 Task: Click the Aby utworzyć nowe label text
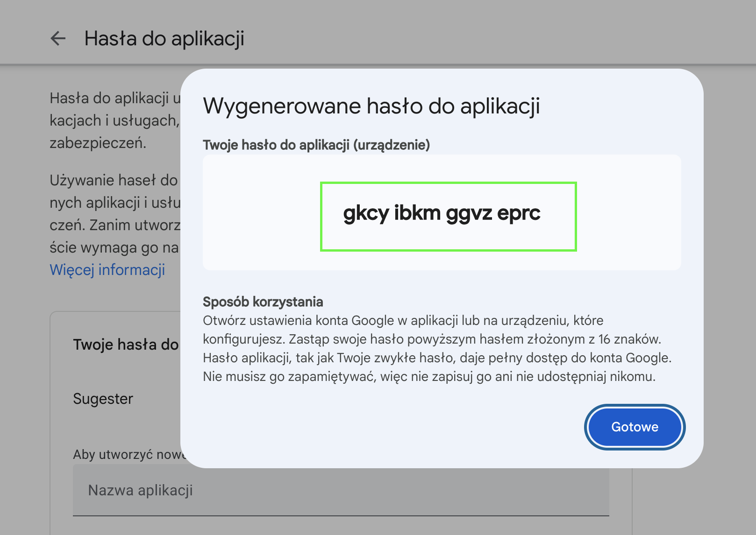coord(126,454)
